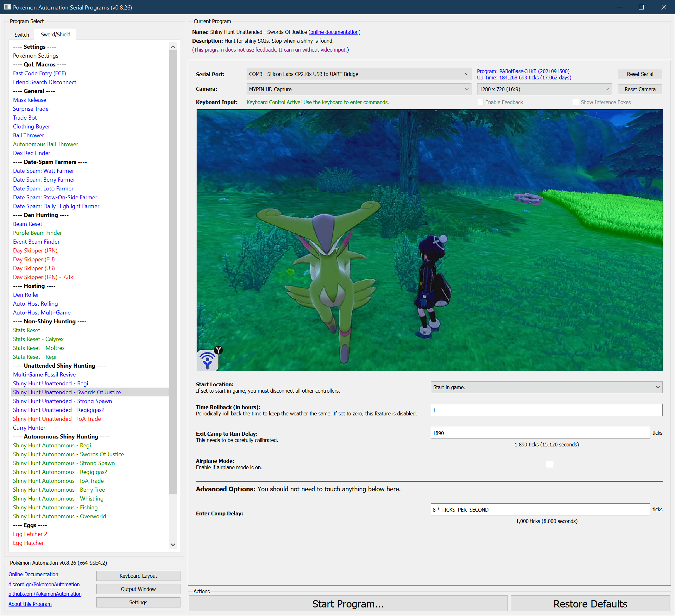
Task: Toggle the Enable Feedback checkbox
Action: click(x=480, y=103)
